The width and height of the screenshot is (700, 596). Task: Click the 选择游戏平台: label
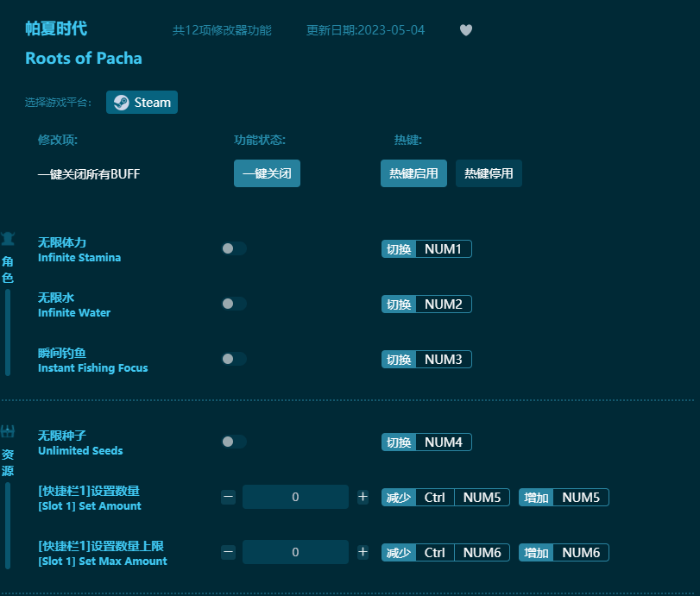(58, 103)
